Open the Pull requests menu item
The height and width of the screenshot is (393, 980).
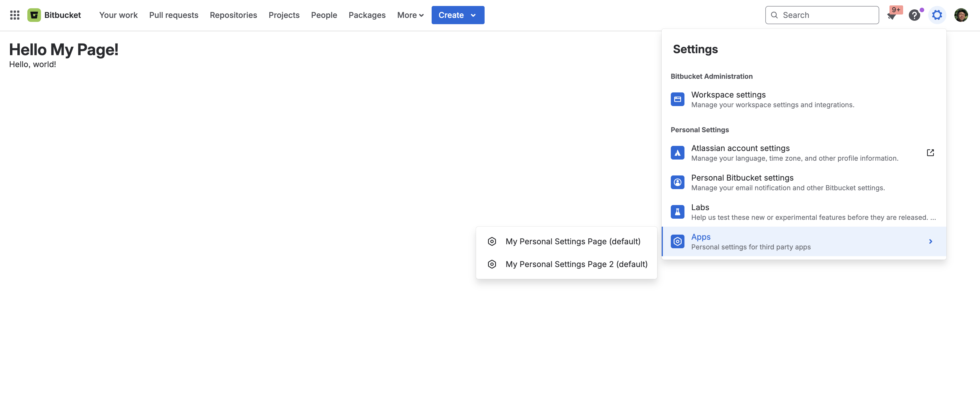click(x=173, y=15)
